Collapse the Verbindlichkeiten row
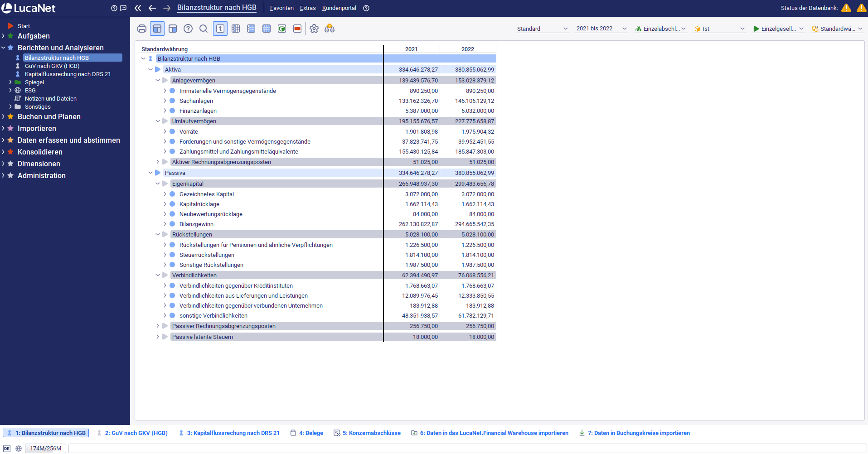 (158, 275)
